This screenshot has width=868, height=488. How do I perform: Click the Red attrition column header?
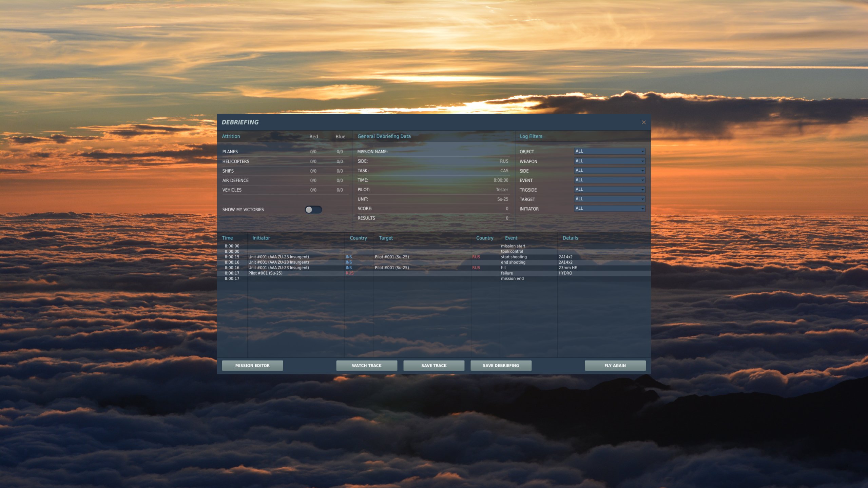(313, 137)
